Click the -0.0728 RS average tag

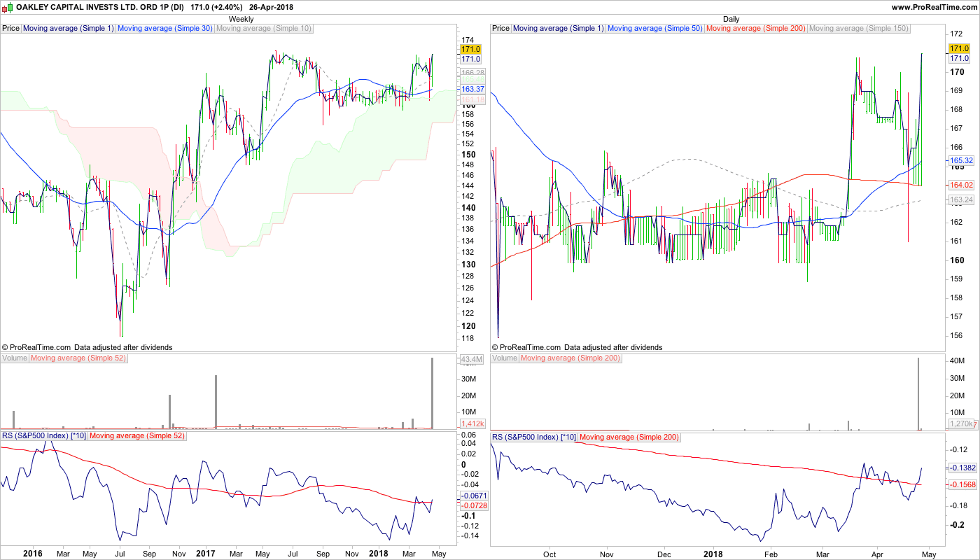(x=473, y=505)
